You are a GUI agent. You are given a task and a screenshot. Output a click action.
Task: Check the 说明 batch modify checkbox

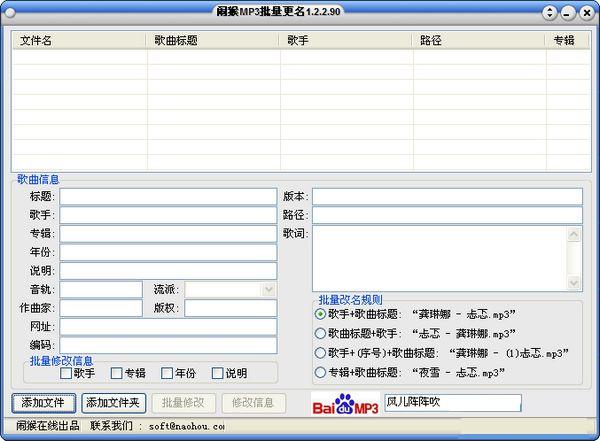[x=217, y=373]
